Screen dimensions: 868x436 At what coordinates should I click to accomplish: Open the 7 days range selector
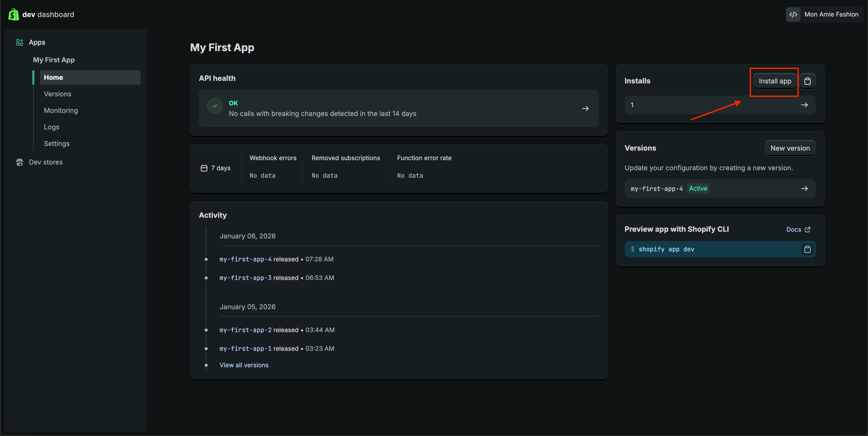(216, 168)
